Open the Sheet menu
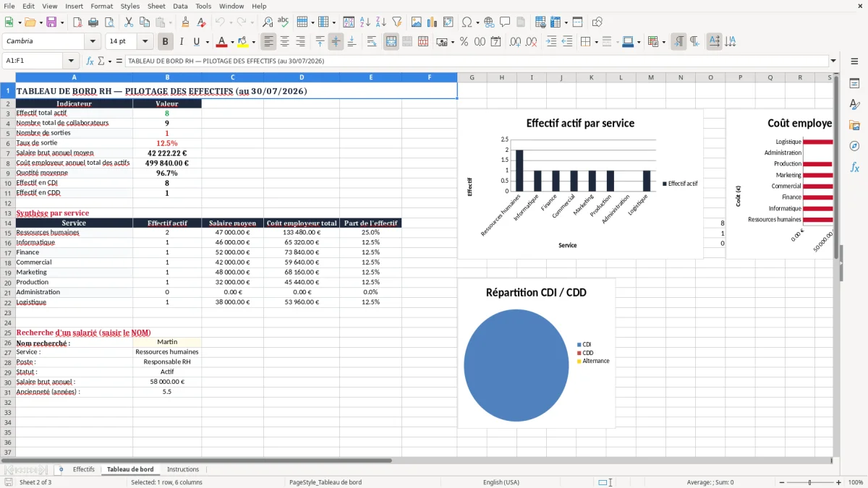868x488 pixels. coord(156,6)
